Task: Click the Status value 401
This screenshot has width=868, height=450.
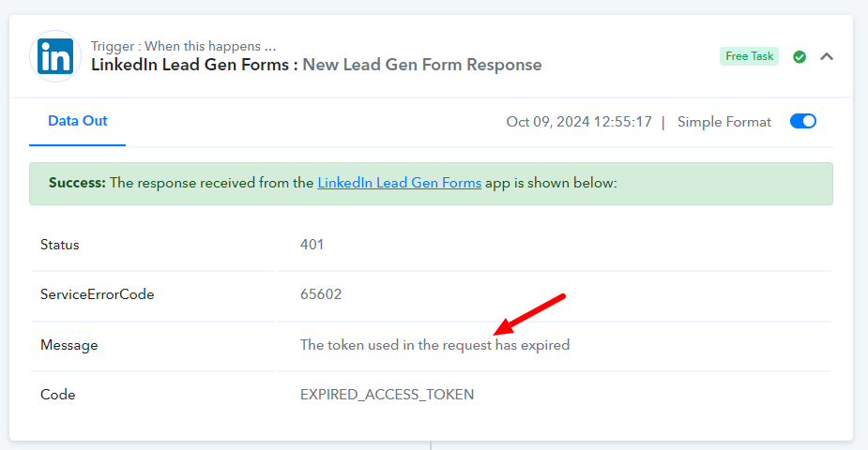Action: pyautogui.click(x=312, y=245)
